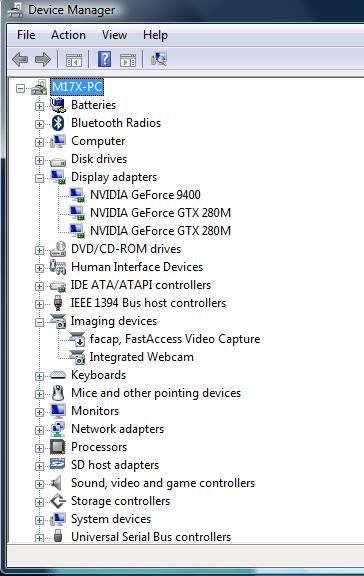Click the Processors chip icon

click(58, 447)
